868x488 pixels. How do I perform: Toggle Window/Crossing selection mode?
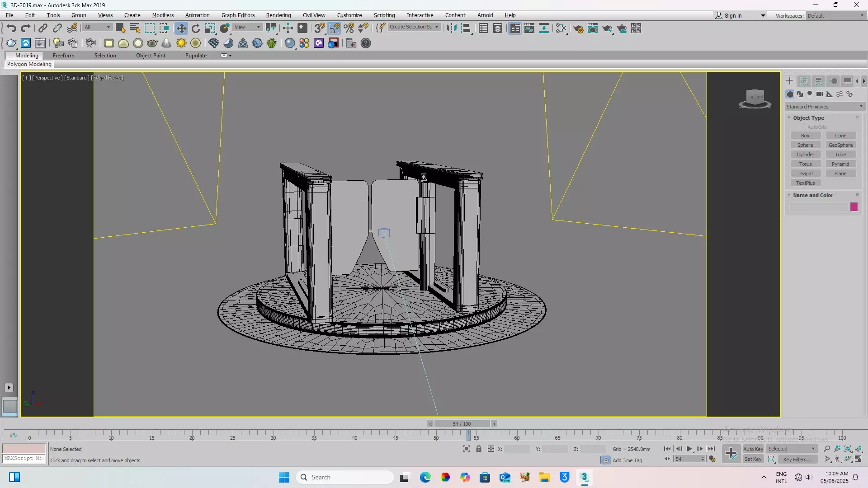164,28
